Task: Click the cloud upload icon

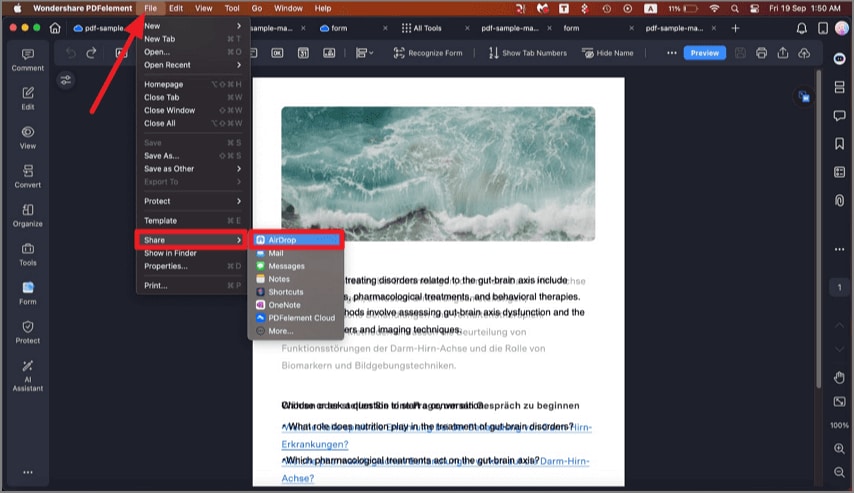Action: click(804, 53)
